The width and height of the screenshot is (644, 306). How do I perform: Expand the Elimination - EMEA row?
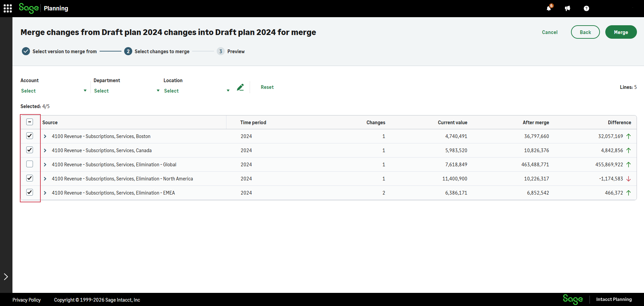(x=45, y=193)
